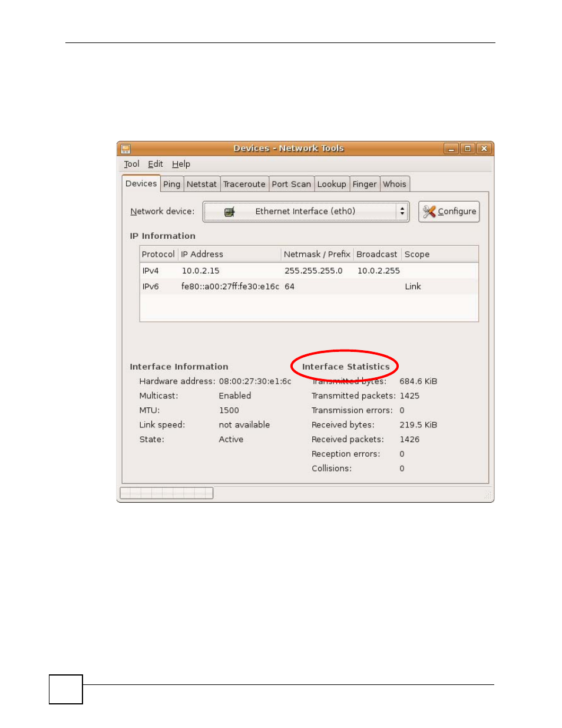This screenshot has height=728, width=562.
Task: Click the progress bar in status area
Action: click(167, 493)
